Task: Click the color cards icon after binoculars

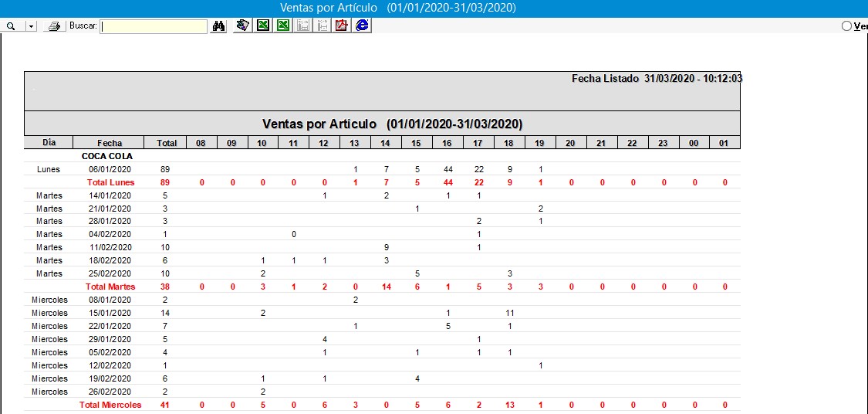Action: coord(242,25)
